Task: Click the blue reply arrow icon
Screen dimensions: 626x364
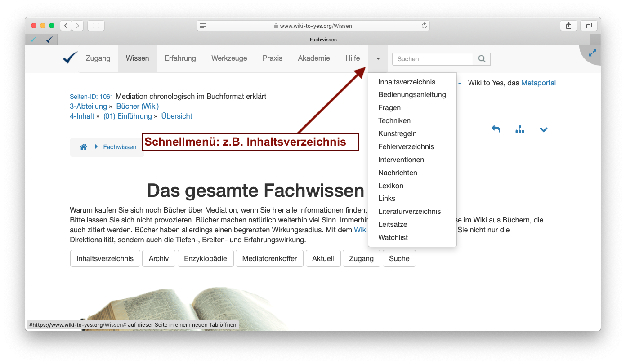Action: coord(496,129)
